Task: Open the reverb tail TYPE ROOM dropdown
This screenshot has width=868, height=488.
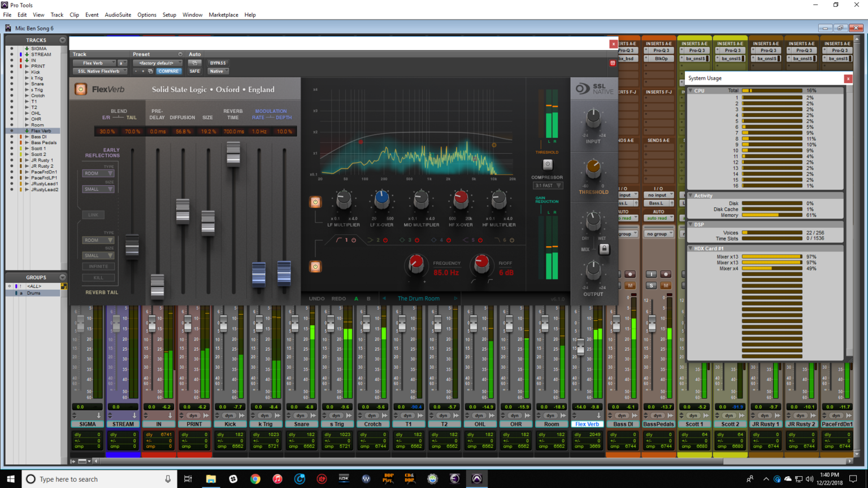Action: coord(98,240)
